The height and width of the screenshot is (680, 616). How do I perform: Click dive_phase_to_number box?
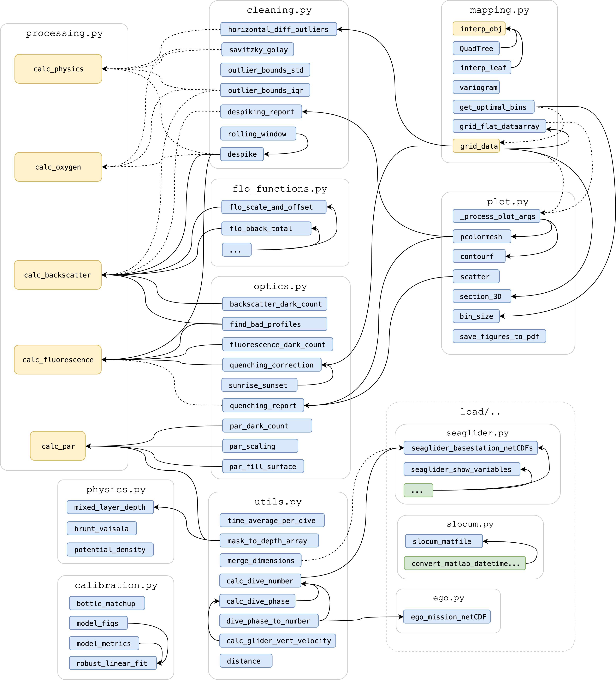269,621
